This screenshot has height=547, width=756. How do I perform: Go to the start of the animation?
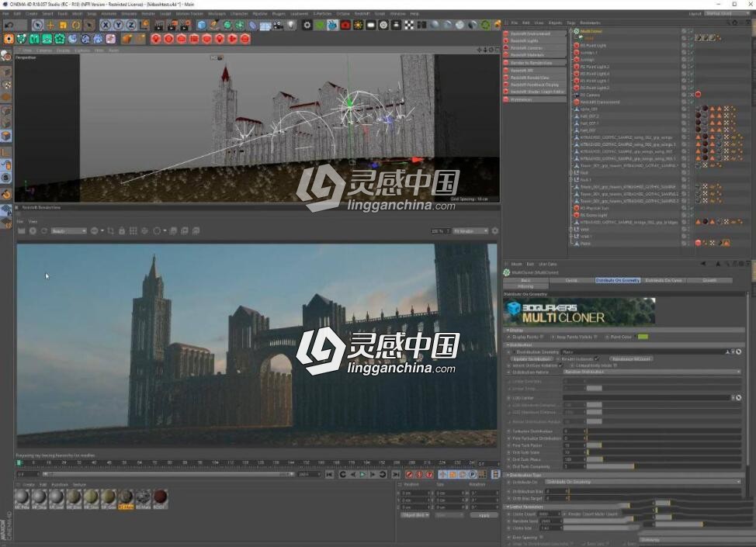click(329, 475)
